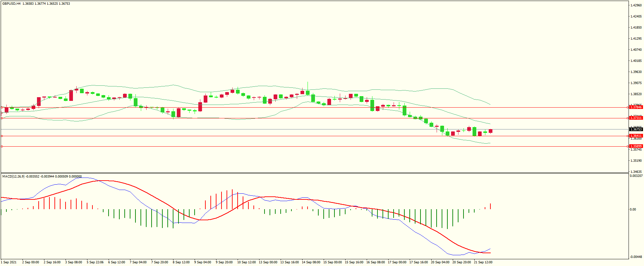Click time label 21 Sep 12:00
Screen dimensions: 644x266
(483, 262)
